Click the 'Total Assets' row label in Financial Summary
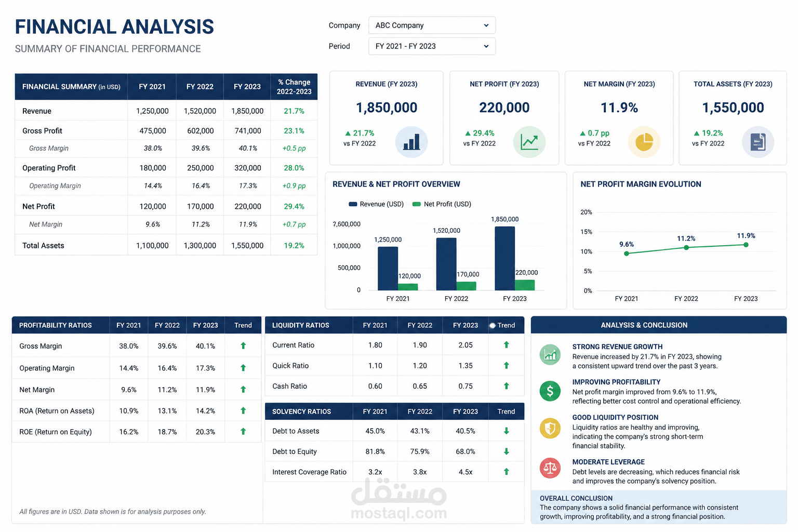The width and height of the screenshot is (798, 532). click(43, 246)
